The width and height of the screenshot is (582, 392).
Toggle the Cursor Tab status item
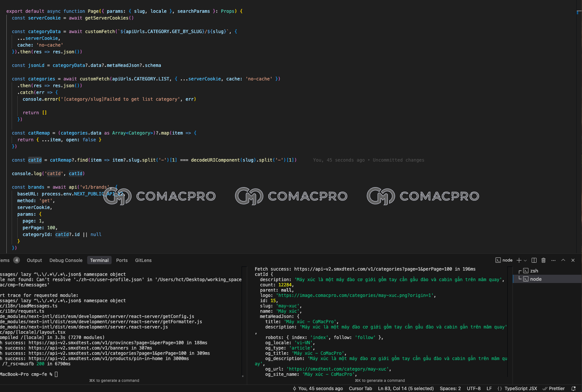point(360,389)
